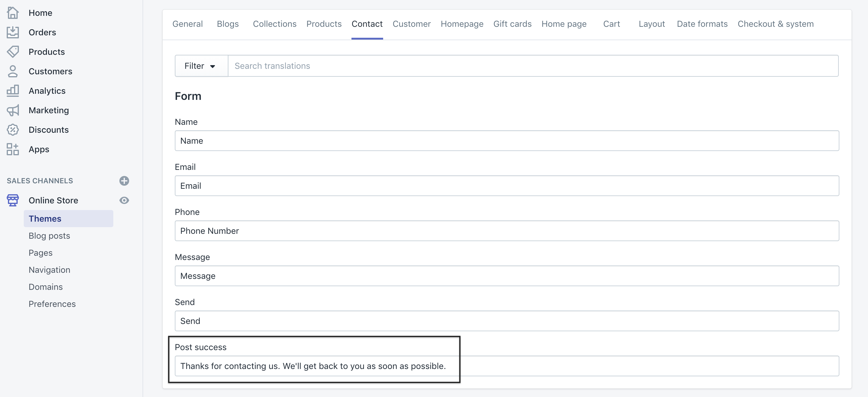
Task: Open the Checkout & system tab
Action: (x=776, y=23)
